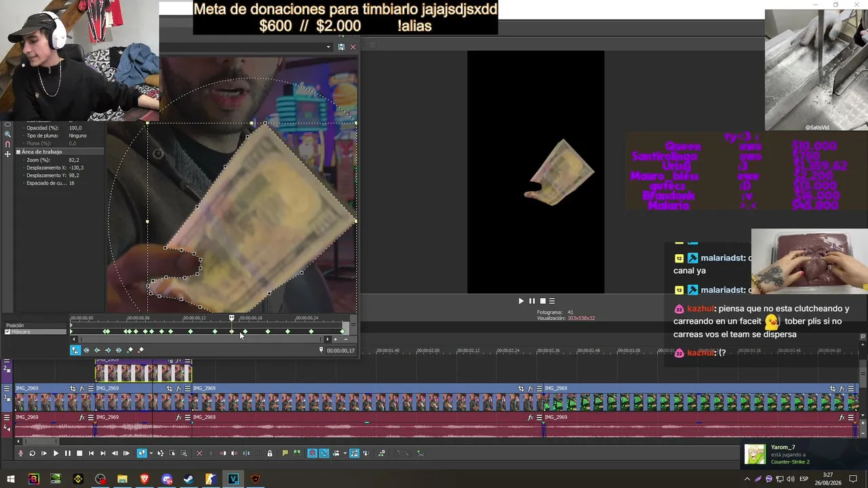
Task: Click Stop in the main transport bar
Action: tap(79, 453)
